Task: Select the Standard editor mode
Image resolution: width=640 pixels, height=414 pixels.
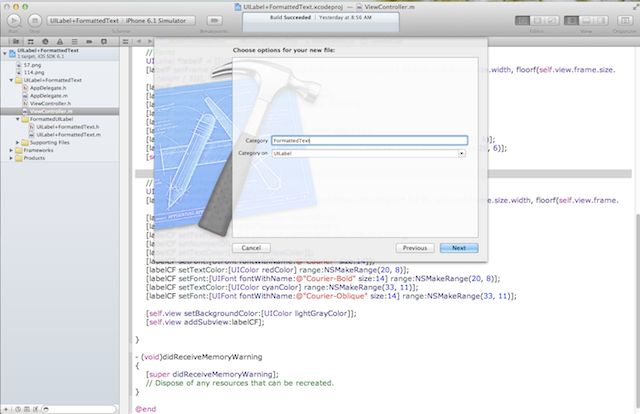Action: [x=522, y=20]
